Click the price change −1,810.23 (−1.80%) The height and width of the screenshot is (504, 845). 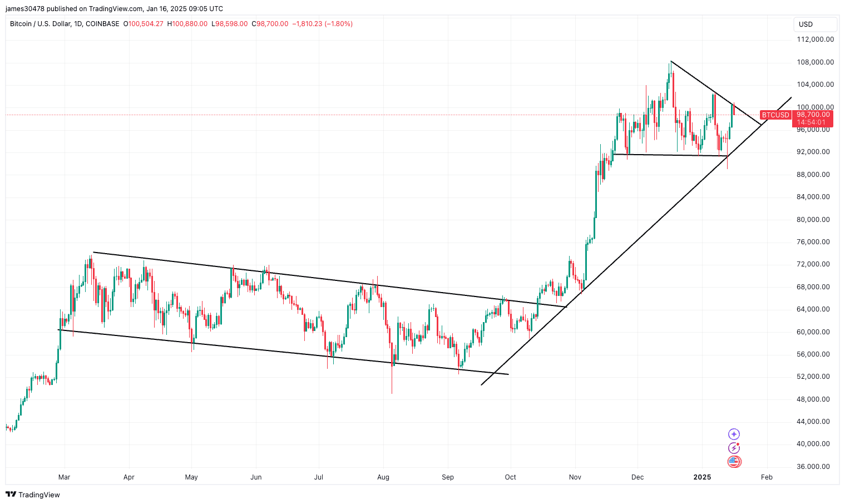pos(323,24)
